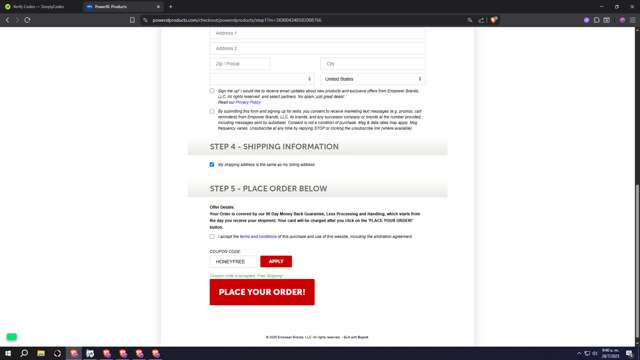Screen dimensions: 640x360
Task: Open the notification center icon
Action: (x=630, y=353)
